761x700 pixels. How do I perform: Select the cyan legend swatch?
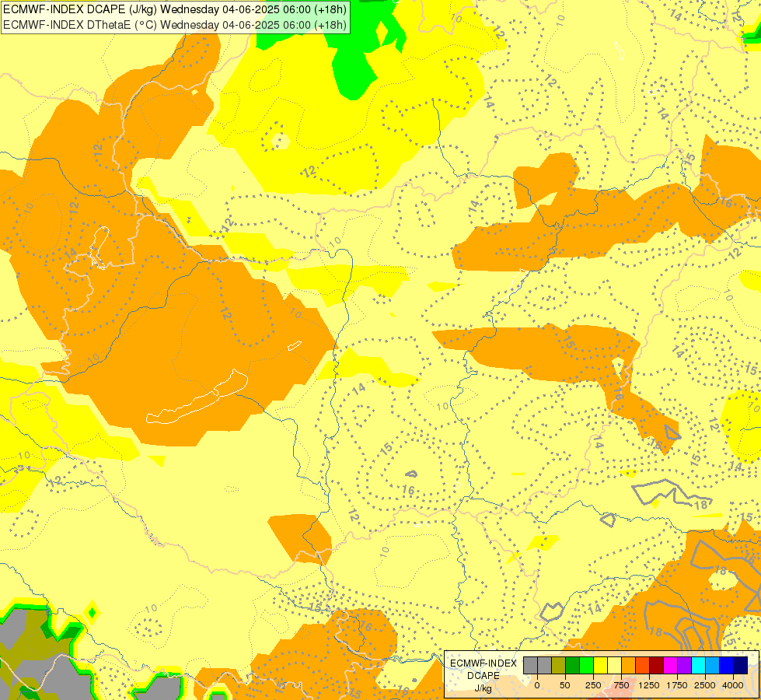[x=698, y=665]
